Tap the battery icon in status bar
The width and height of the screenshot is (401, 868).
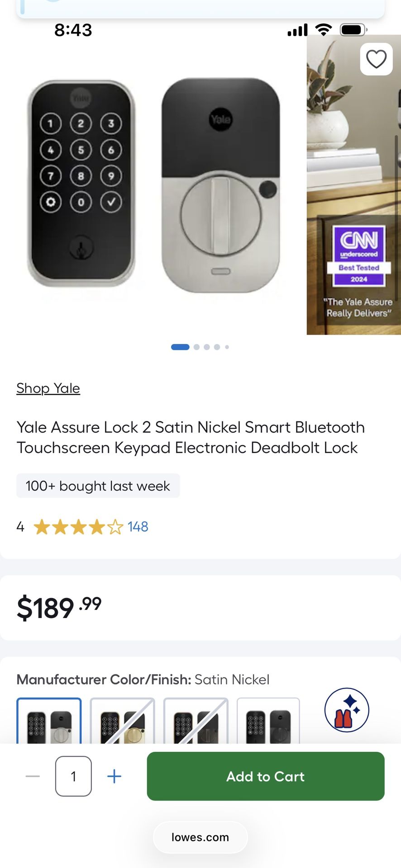353,30
